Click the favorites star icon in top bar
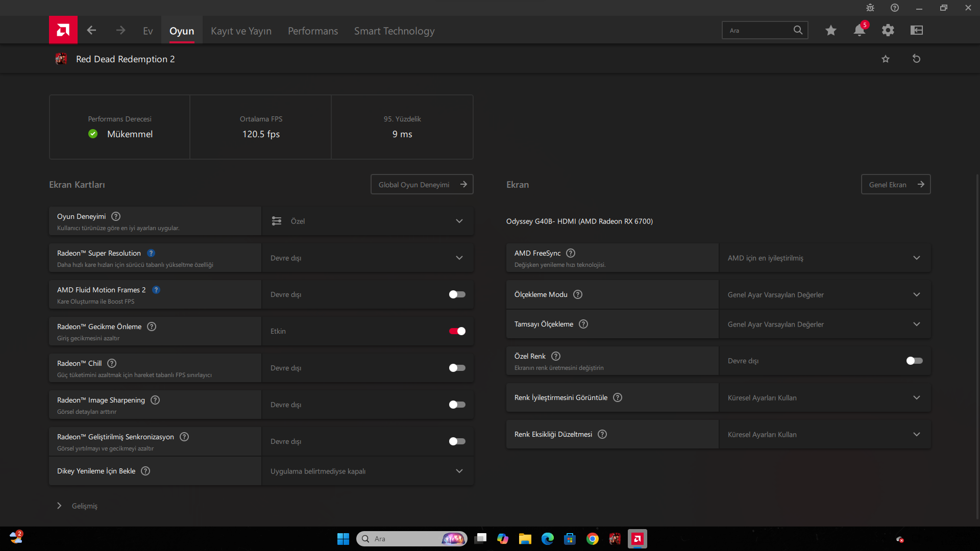Viewport: 980px width, 551px height. pos(831,31)
